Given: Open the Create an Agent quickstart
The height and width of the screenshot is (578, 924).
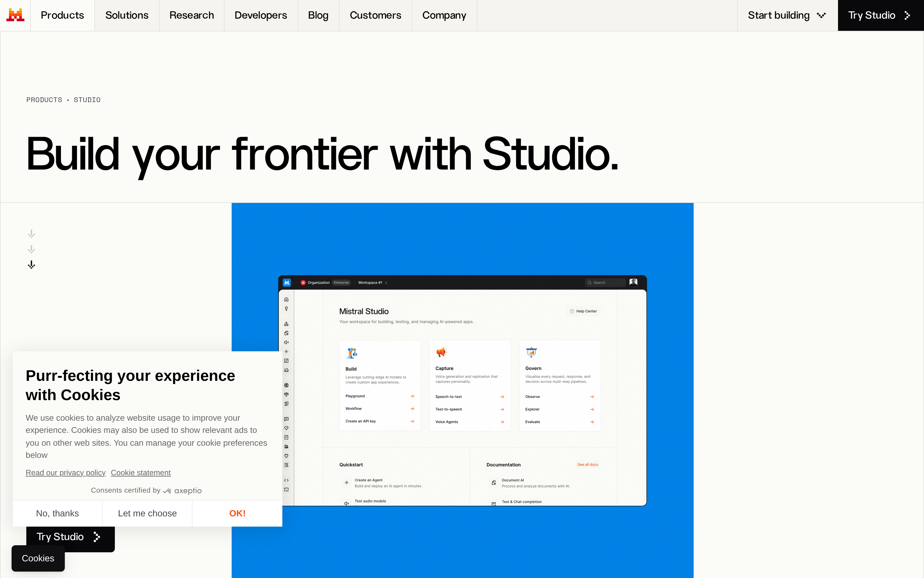Looking at the screenshot, I should click(383, 483).
